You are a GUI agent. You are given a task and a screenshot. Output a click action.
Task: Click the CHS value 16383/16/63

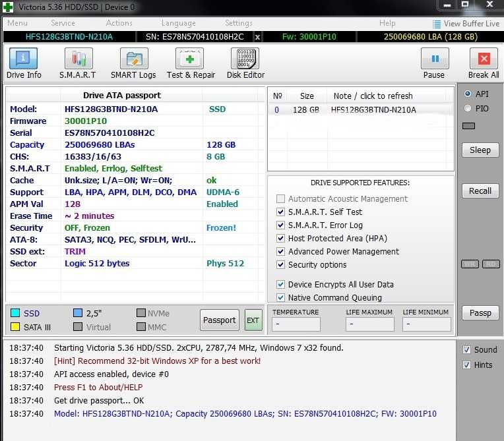pos(93,157)
